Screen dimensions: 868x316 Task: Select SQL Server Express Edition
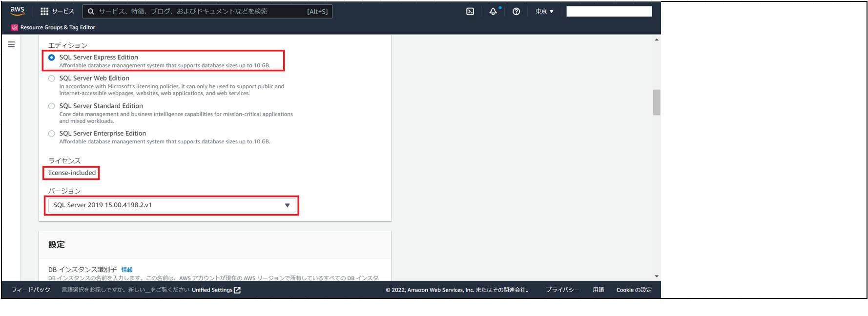(51, 58)
